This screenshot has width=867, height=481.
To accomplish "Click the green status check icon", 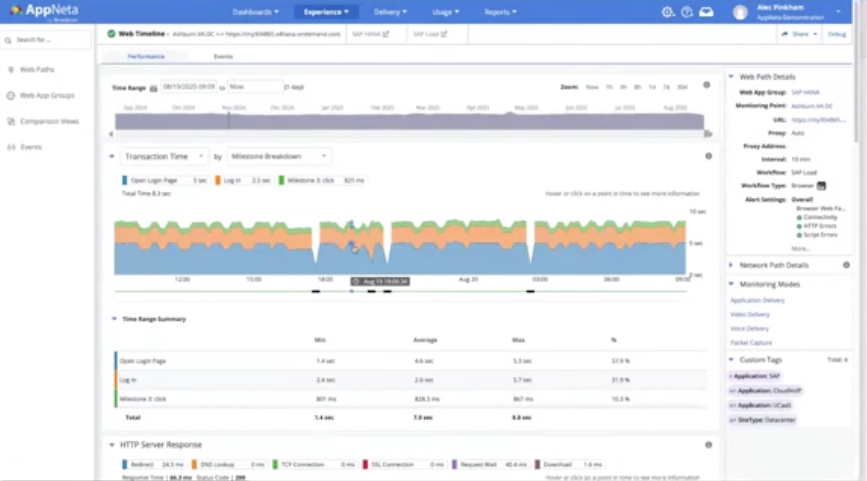I will (x=111, y=34).
